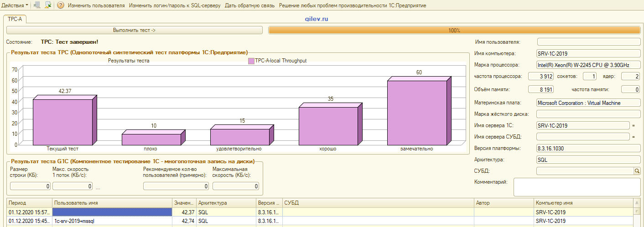
Task: Open Изменить логин/пароль к SQL-серверу
Action: coord(175,5)
